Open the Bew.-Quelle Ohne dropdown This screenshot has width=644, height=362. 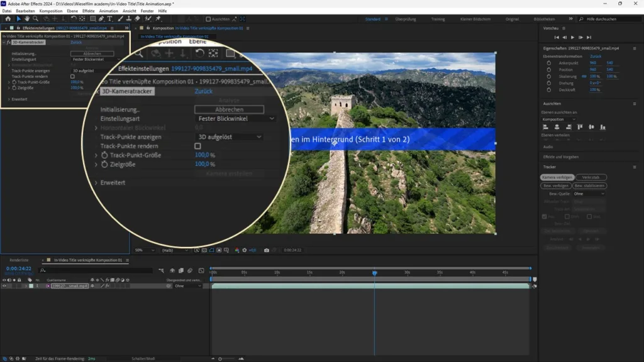coord(589,194)
